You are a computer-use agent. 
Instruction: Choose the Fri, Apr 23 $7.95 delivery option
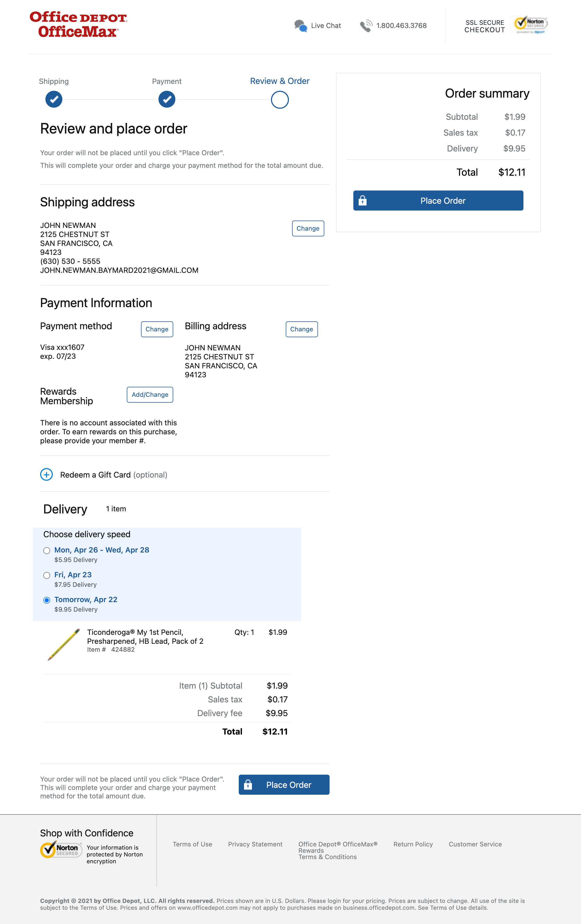tap(47, 575)
